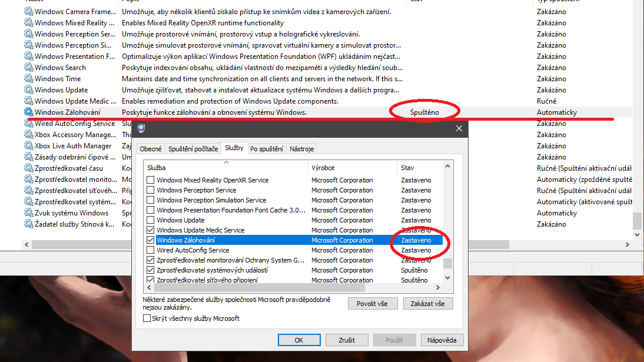
Task: Select Zprostředkovatel síťového připojení row in dialog
Action: tap(293, 280)
